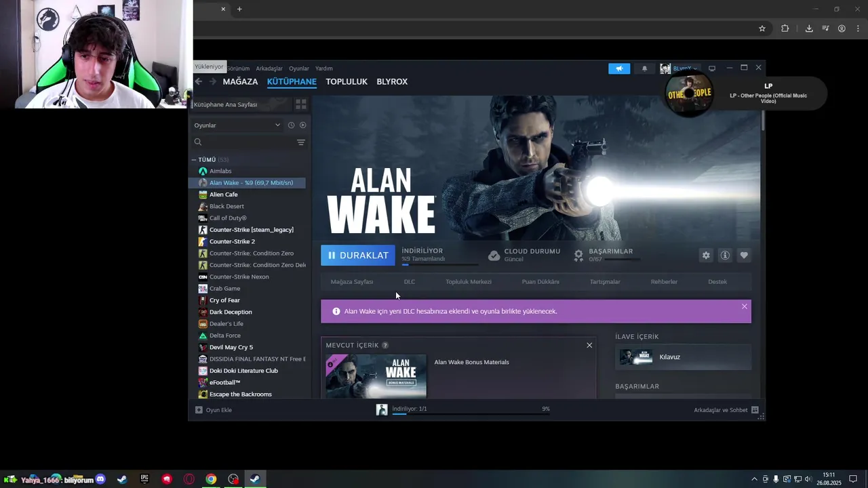Open Destek support link

tap(717, 282)
